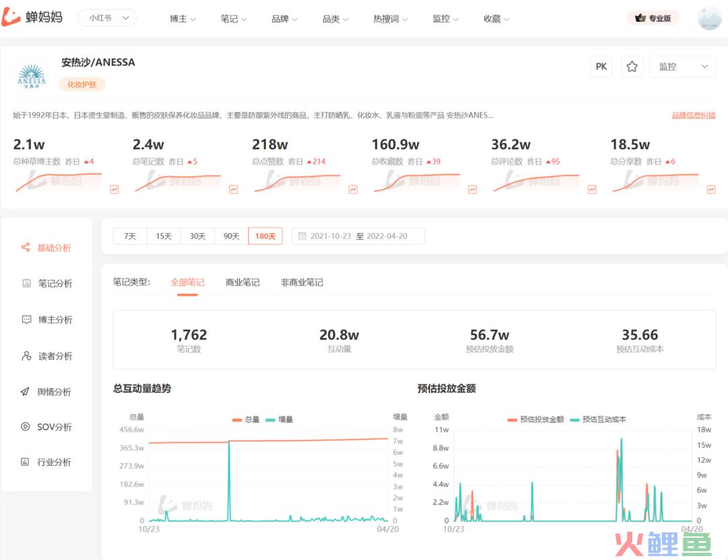Open 基础分析 in the sidebar
The height and width of the screenshot is (560, 728).
click(47, 247)
